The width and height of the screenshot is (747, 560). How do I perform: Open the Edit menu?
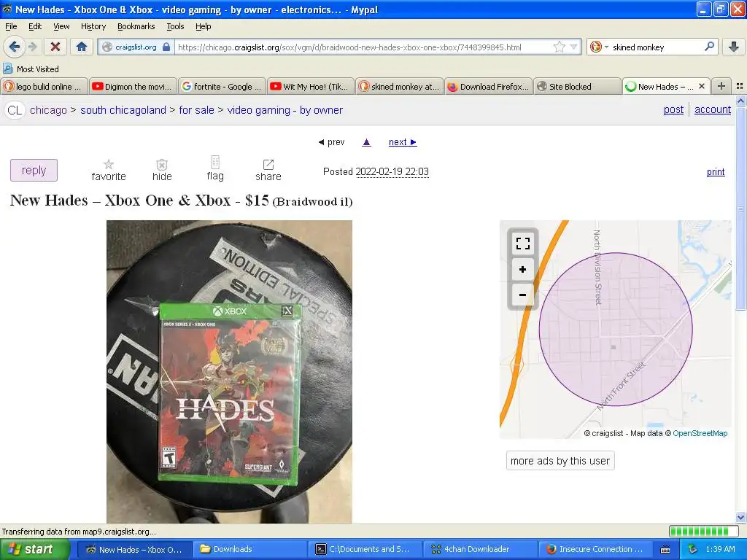click(35, 26)
